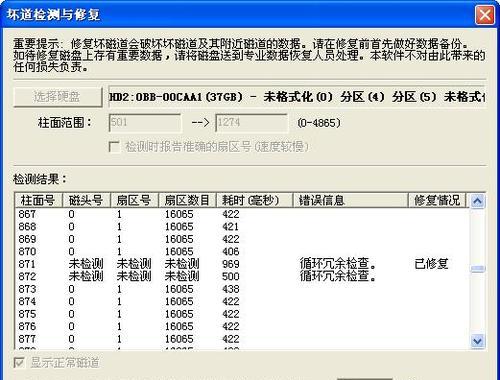500x380 pixels.
Task: Click the 磁头号 column header
Action: coord(87,200)
